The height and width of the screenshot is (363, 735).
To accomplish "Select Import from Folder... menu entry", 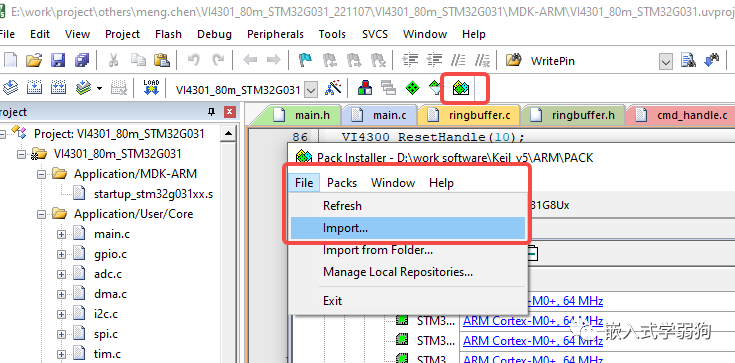I will tap(408, 250).
